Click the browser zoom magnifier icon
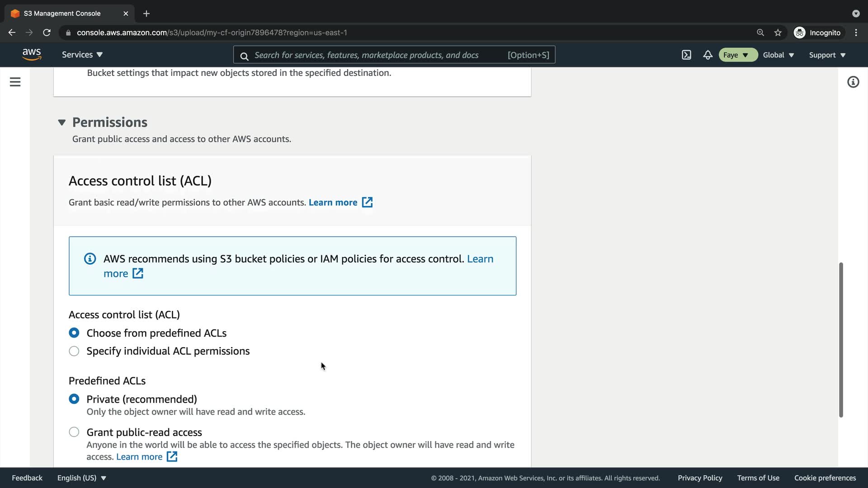This screenshot has width=868, height=488. coord(760,33)
